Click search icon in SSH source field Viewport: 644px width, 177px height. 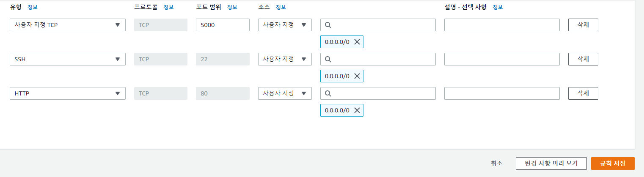pos(328,59)
